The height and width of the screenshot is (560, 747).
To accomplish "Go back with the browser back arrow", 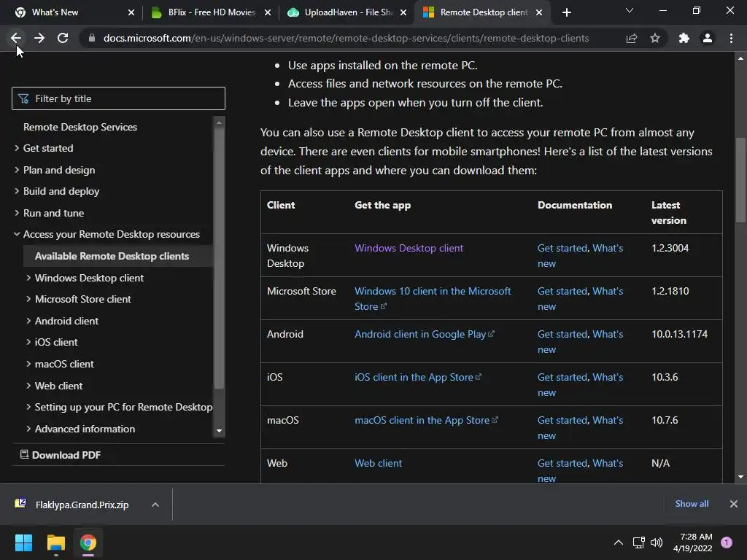I will [16, 38].
